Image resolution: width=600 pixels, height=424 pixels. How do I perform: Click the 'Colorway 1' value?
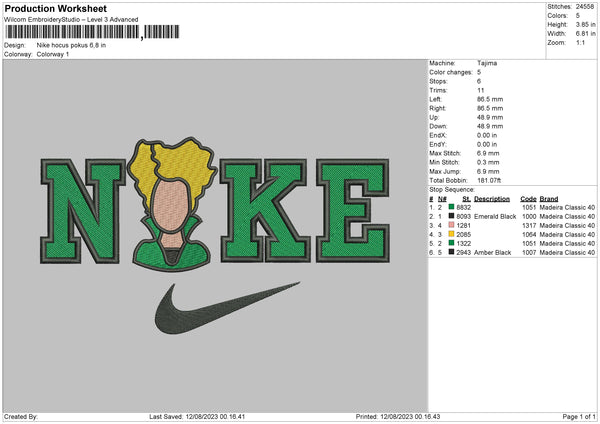(53, 54)
